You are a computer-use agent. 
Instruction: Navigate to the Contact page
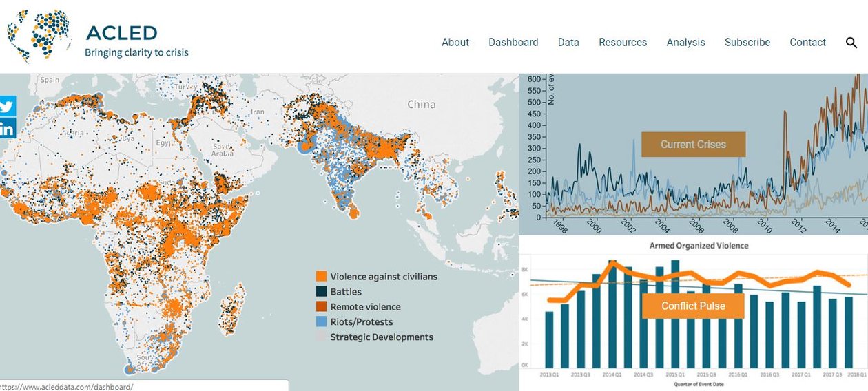point(807,43)
